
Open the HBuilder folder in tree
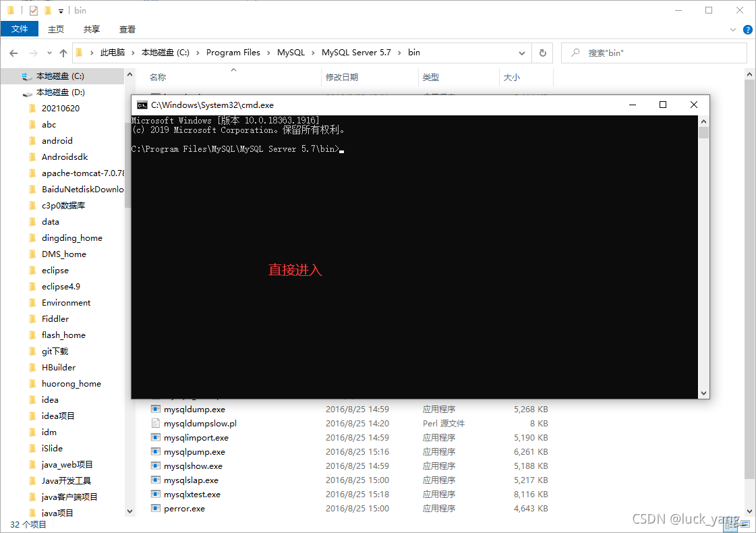click(59, 368)
